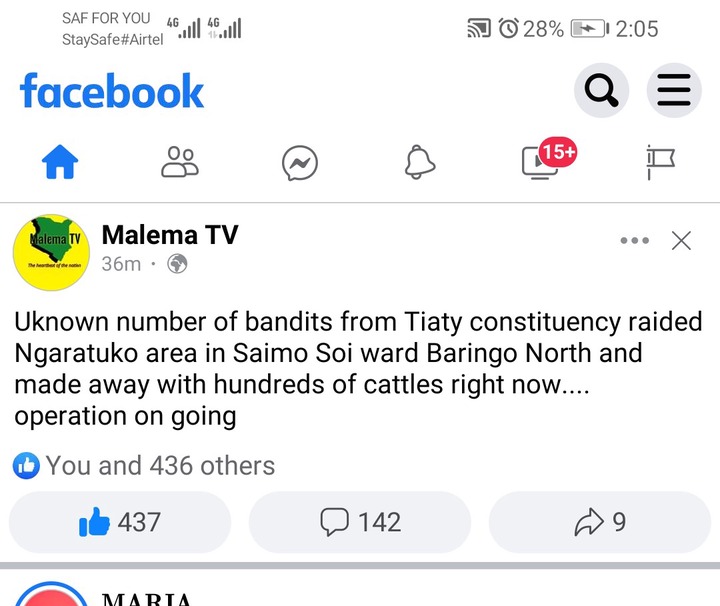Open the Malema TV page name

170,237
